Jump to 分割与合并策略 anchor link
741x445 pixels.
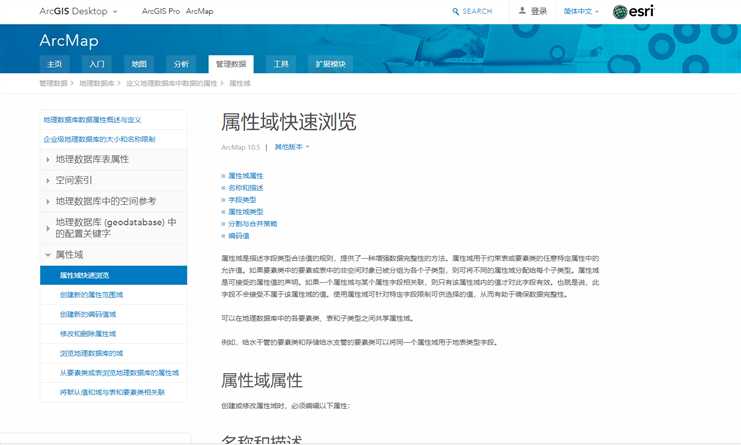pos(253,224)
